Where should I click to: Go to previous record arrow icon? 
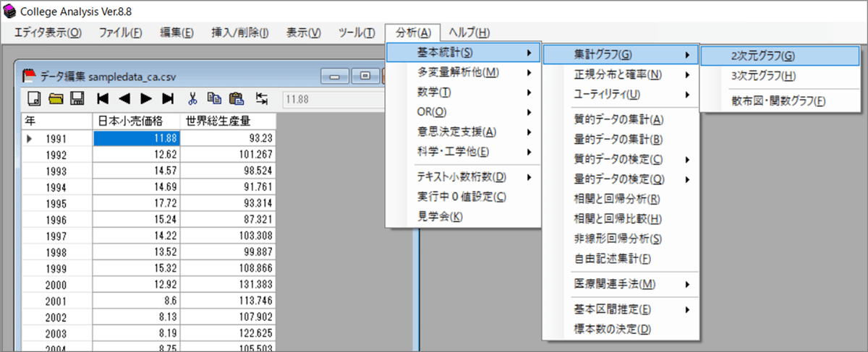[x=124, y=98]
